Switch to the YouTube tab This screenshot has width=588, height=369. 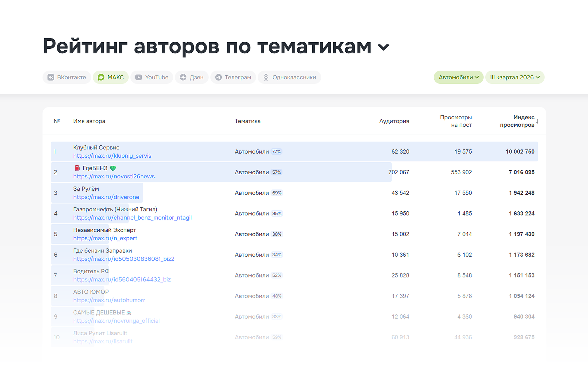coord(152,77)
